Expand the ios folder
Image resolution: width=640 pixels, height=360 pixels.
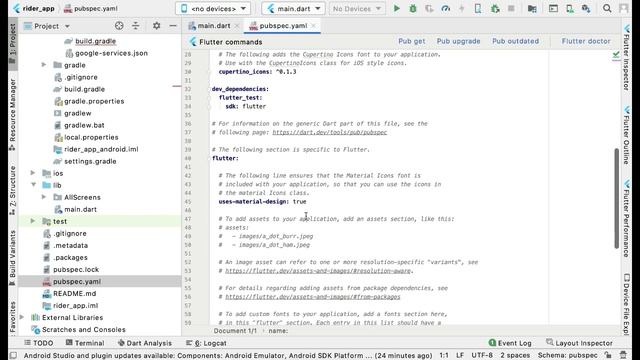click(33, 173)
